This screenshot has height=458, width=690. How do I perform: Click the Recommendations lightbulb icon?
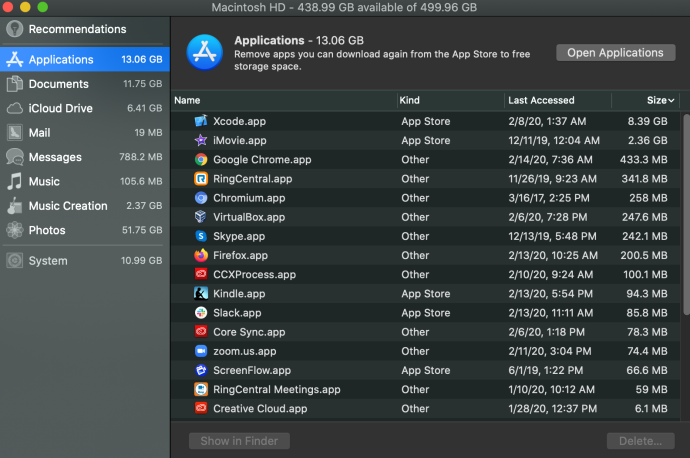tap(15, 29)
